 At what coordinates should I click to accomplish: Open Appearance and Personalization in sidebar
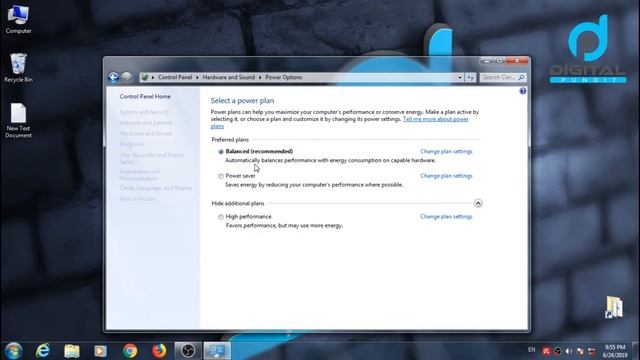[140, 175]
